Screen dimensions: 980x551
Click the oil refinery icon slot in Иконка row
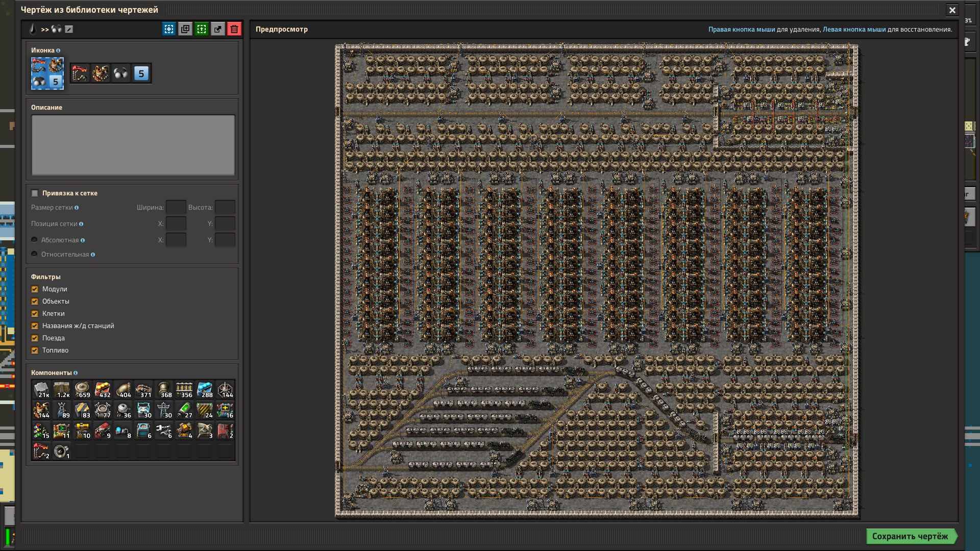click(101, 73)
